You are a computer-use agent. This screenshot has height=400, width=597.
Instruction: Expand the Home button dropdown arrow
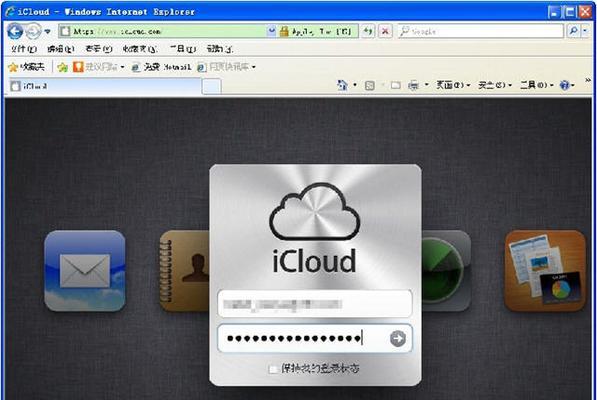[355, 85]
